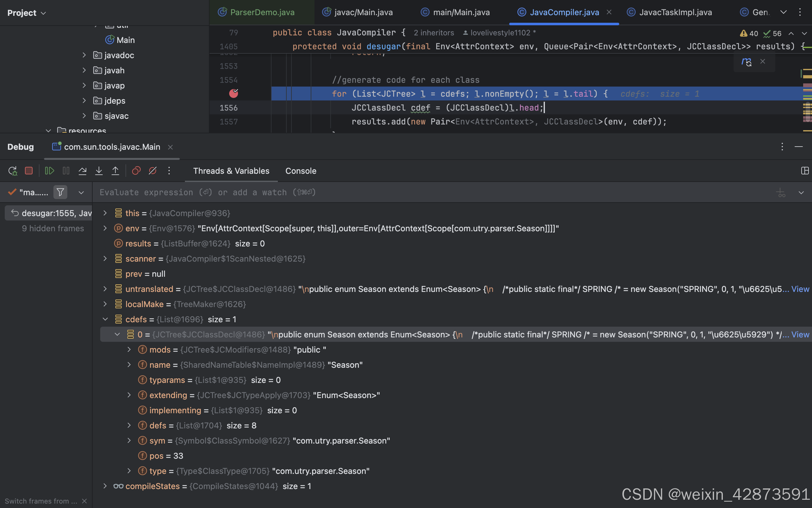Click the Rerun debug session icon
812x508 pixels.
(12, 171)
